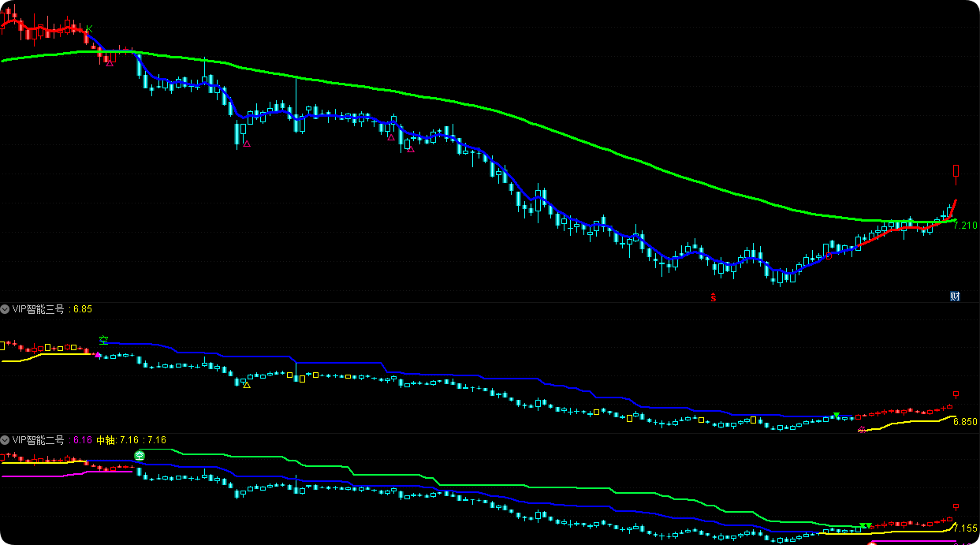The image size is (980, 545).
Task: Click the yellow 6.850 axis value
Action: pos(965,422)
